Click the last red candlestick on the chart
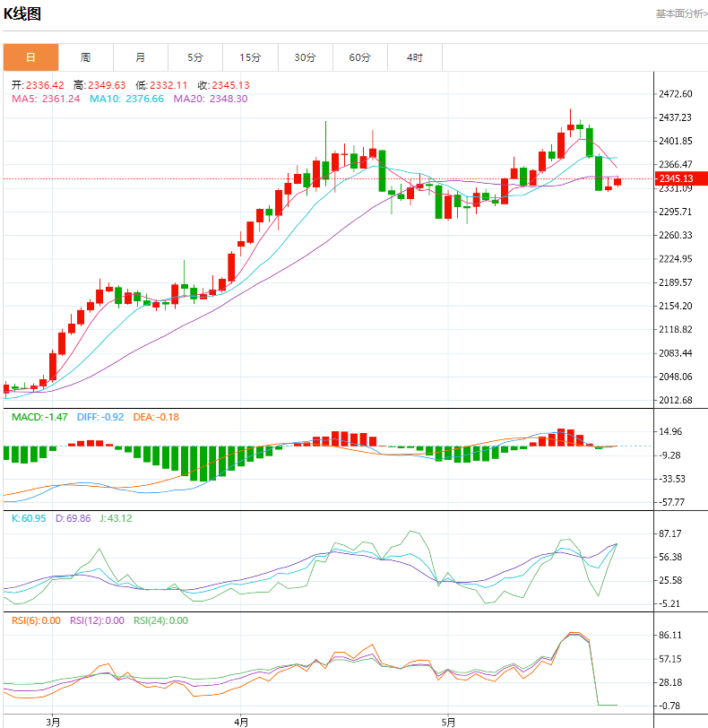708x728 pixels. (x=617, y=181)
